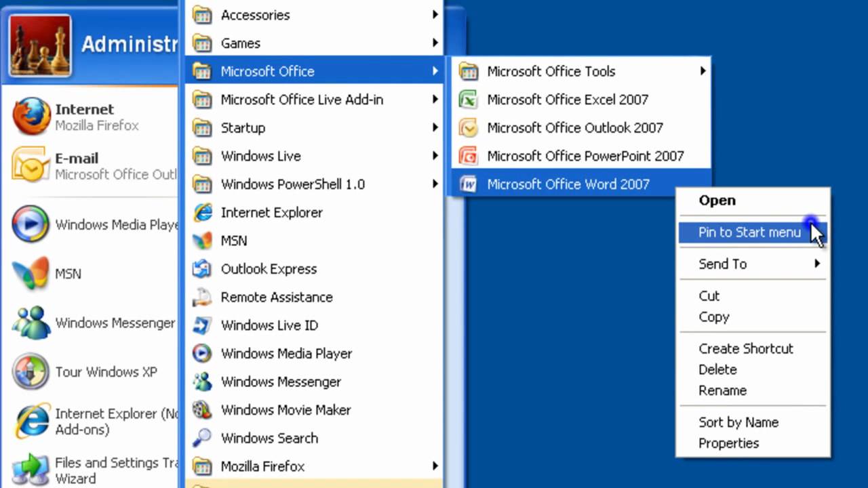Click the Outlook 2007 icon
Screen dimensions: 868x488
click(469, 128)
